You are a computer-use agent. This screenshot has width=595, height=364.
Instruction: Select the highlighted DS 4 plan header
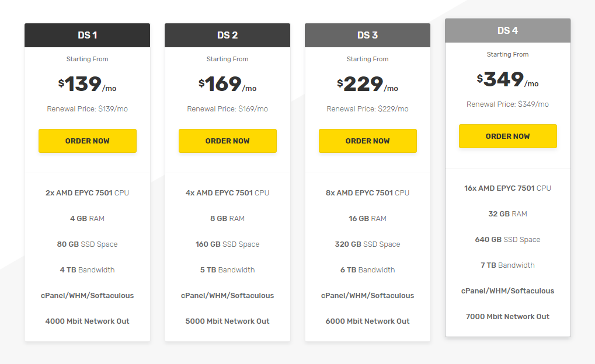[x=507, y=30]
